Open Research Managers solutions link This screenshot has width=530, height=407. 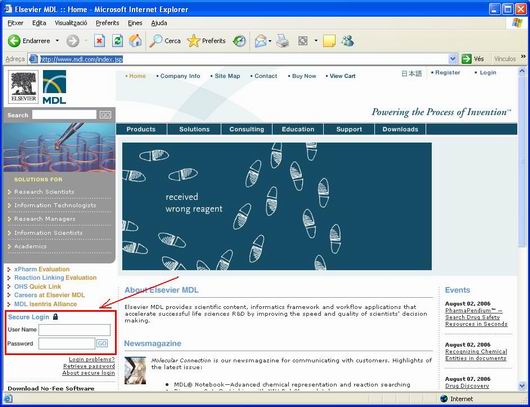coord(45,219)
